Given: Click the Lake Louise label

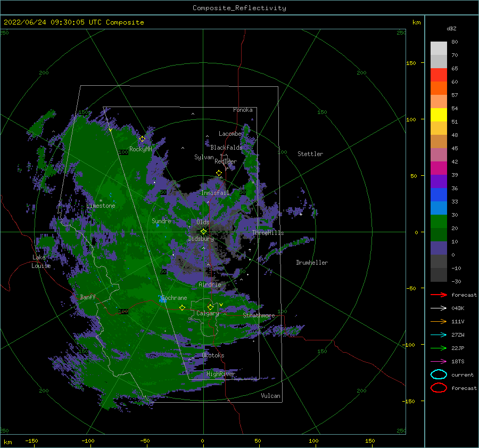Looking at the screenshot, I should 41,262.
